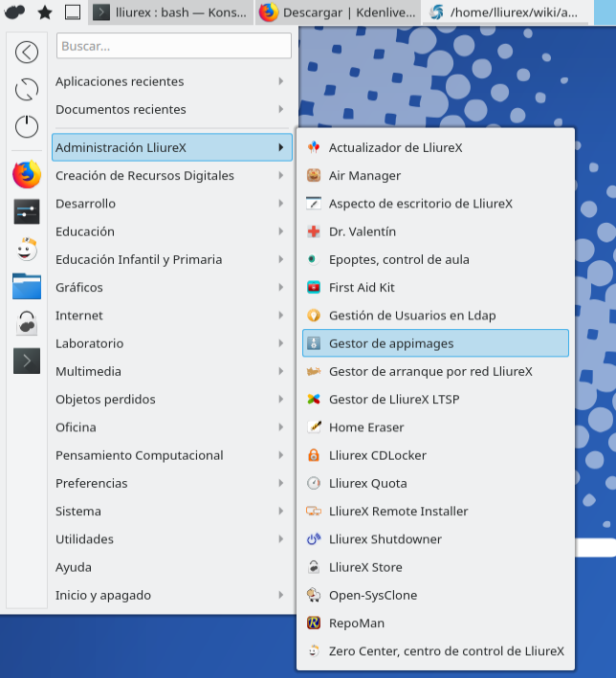This screenshot has height=678, width=616.
Task: Click the RepoMan R icon
Action: pyautogui.click(x=314, y=623)
